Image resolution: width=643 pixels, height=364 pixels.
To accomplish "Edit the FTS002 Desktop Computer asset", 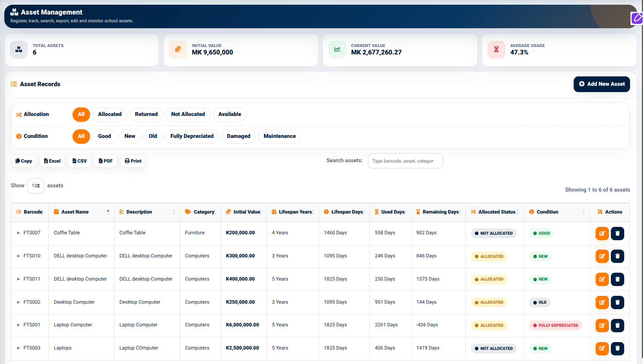I will point(602,302).
